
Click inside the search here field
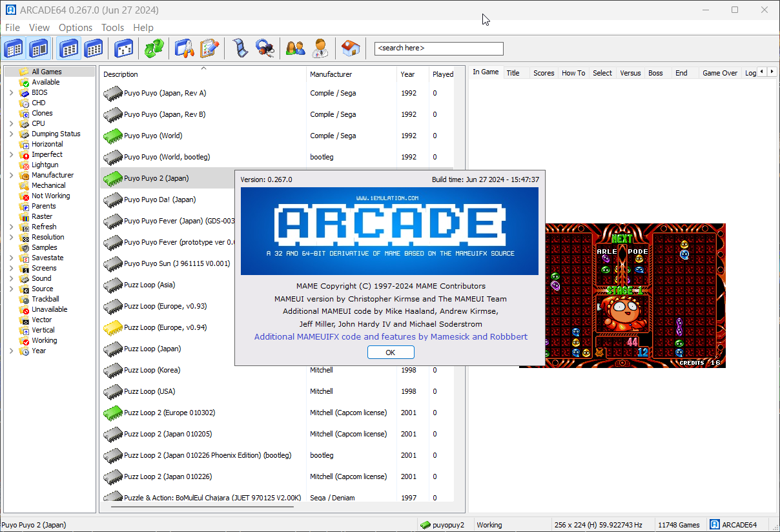coord(438,48)
